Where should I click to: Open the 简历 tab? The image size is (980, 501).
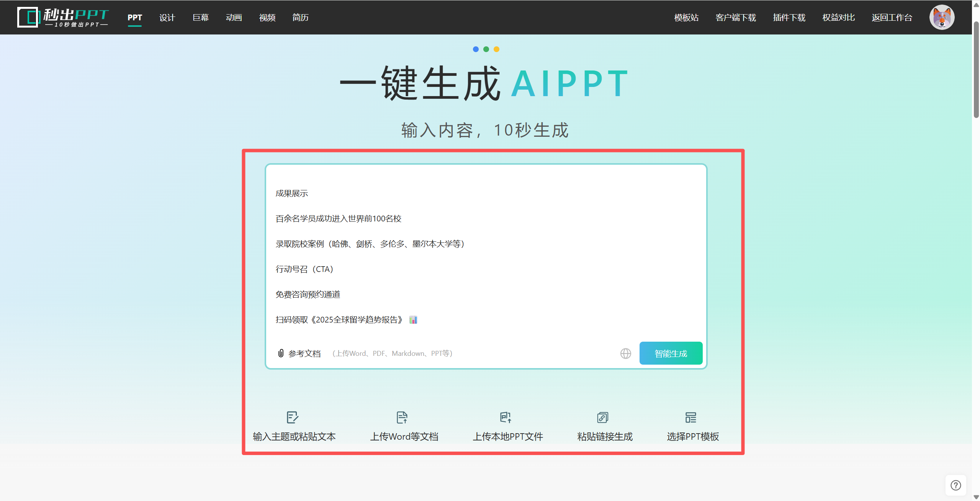[x=300, y=18]
